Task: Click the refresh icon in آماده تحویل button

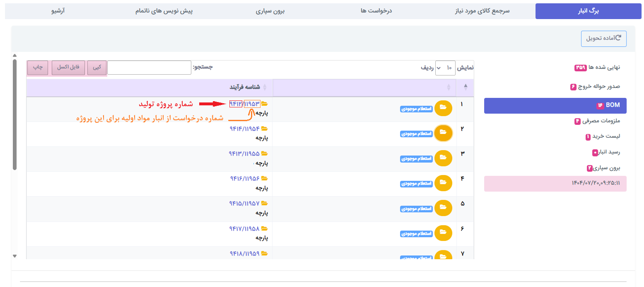Action: click(x=618, y=38)
